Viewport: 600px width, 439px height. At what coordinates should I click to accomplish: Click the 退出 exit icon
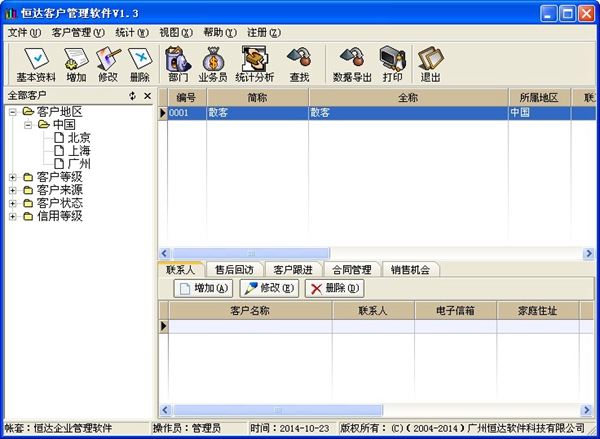point(430,65)
